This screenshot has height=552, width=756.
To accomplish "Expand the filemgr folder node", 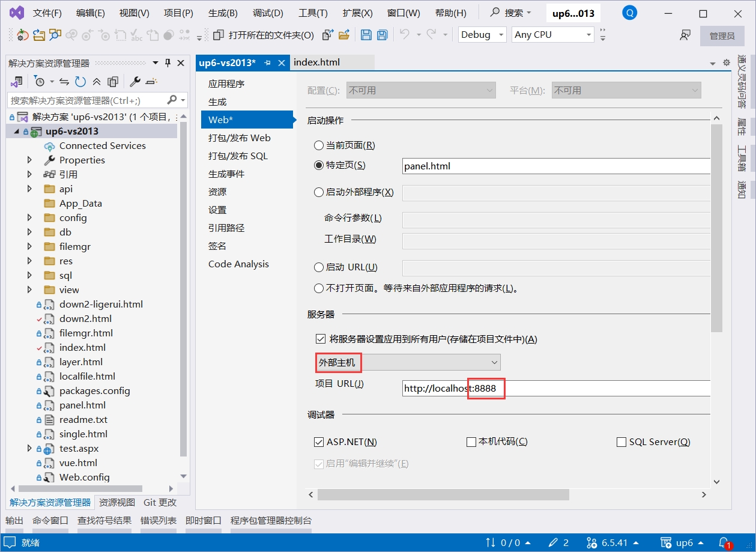I will pos(29,247).
